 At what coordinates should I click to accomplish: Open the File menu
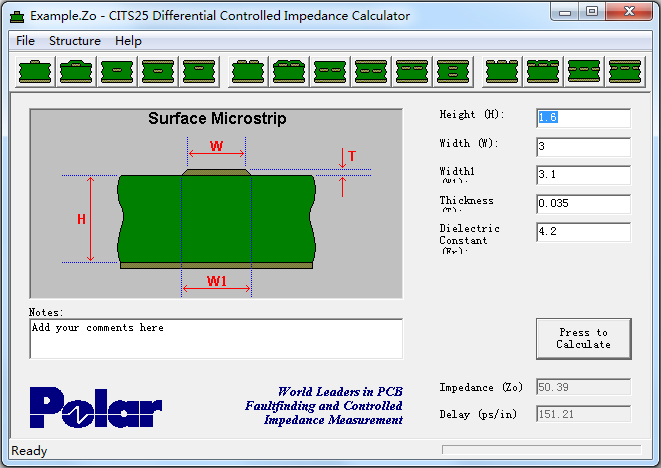click(x=25, y=41)
